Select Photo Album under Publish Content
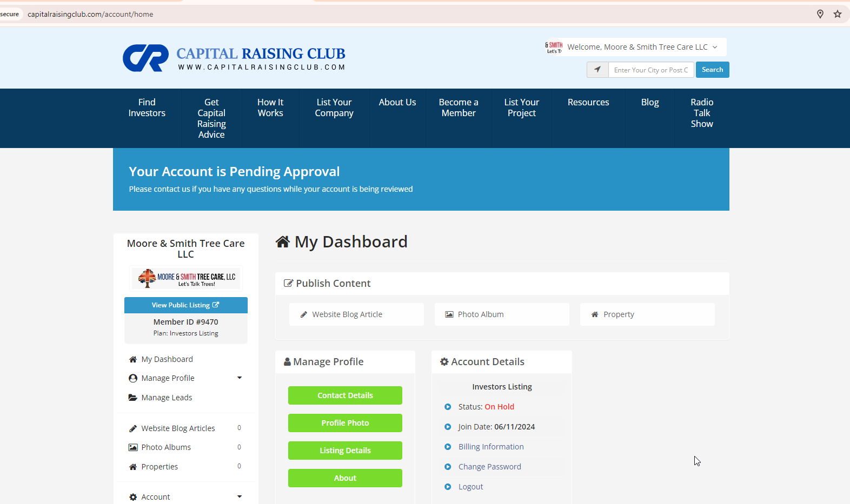This screenshot has height=504, width=850. coord(502,314)
